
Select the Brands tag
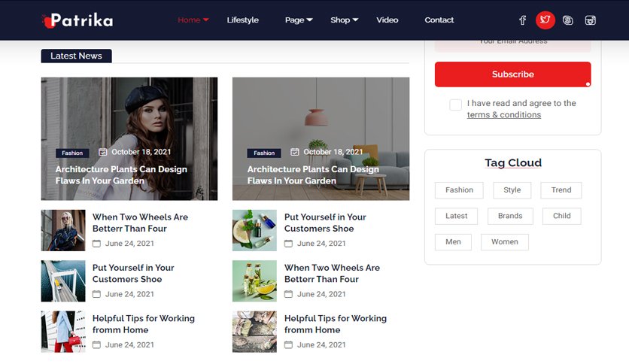click(510, 216)
